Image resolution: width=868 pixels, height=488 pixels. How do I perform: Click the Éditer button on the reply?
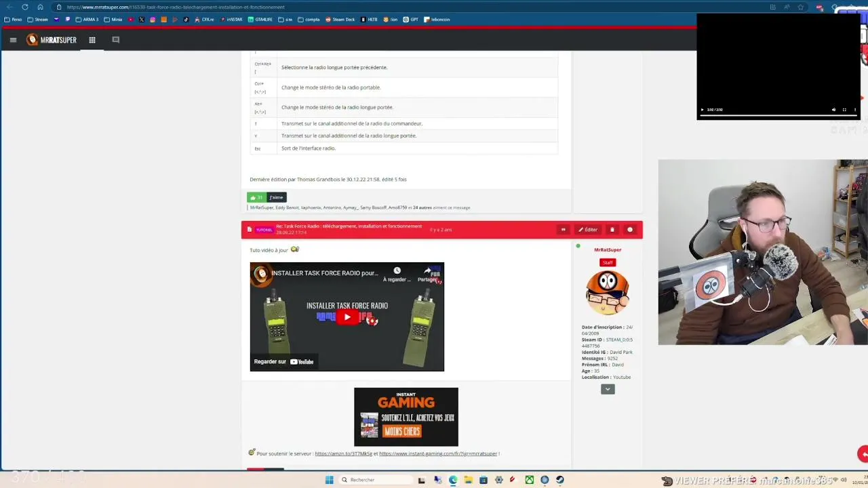588,230
